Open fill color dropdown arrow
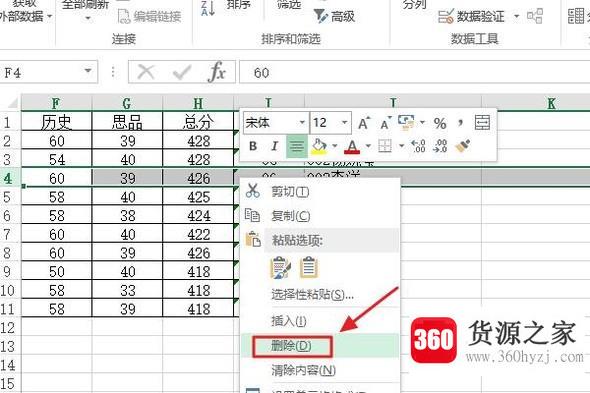 pos(334,146)
